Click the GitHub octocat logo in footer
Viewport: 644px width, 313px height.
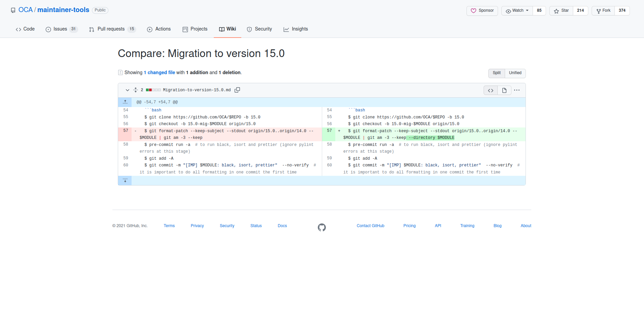[322, 227]
